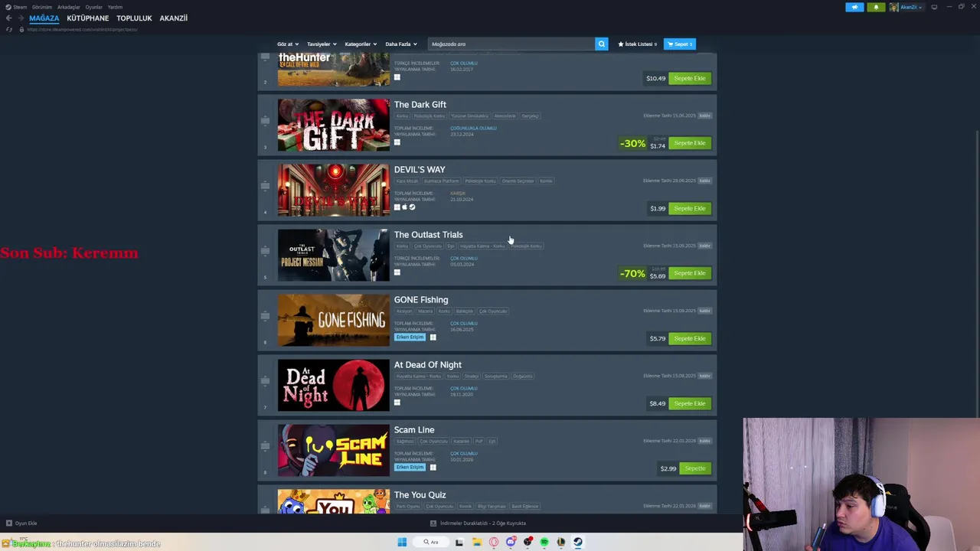Open the Yardım menu
Viewport: 980px width, 551px height.
[115, 7]
